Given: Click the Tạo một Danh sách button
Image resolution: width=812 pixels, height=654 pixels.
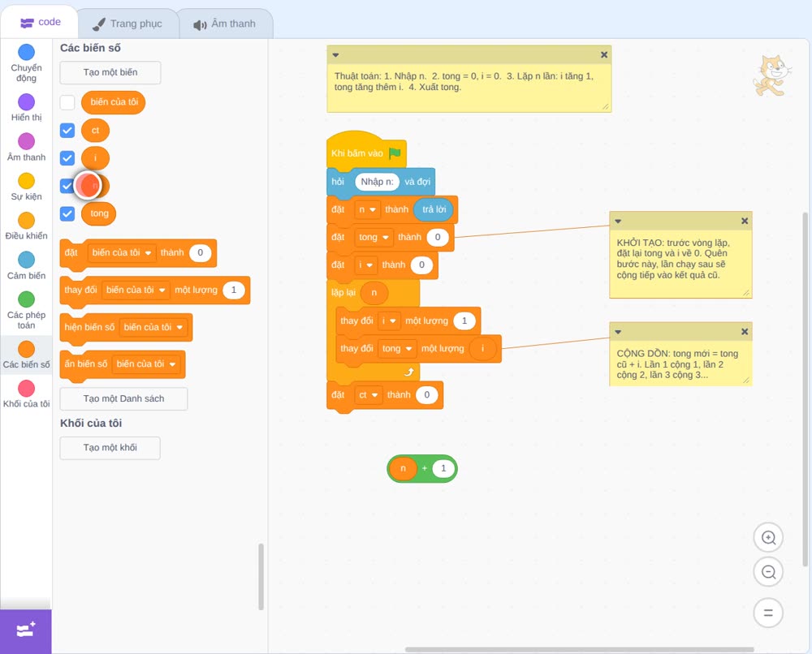Looking at the screenshot, I should pyautogui.click(x=123, y=399).
